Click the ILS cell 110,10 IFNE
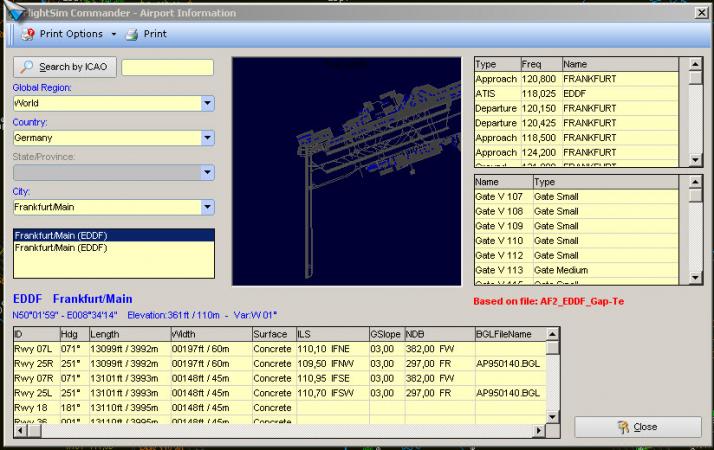This screenshot has width=714, height=450. coord(332,349)
